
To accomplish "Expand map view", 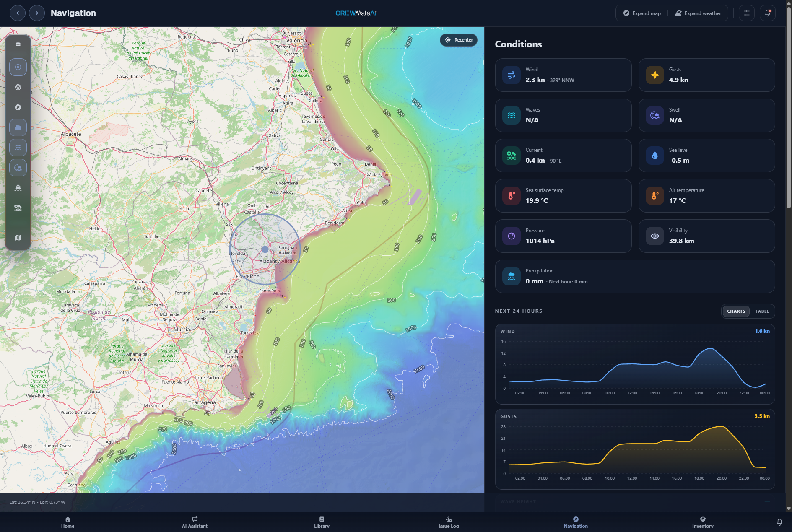I will 642,13.
